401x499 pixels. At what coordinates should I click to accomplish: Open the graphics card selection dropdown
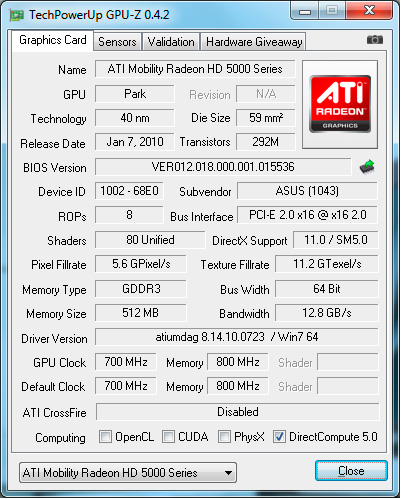(x=128, y=473)
